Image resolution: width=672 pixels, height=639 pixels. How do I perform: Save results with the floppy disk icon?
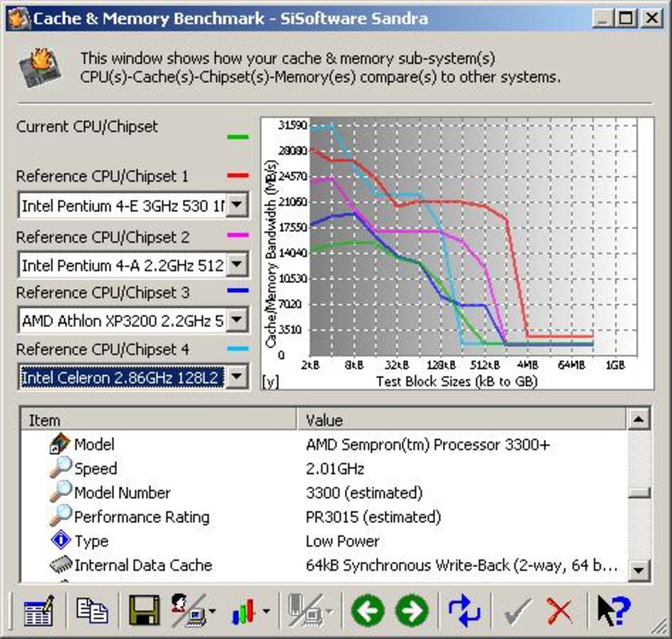tap(144, 610)
